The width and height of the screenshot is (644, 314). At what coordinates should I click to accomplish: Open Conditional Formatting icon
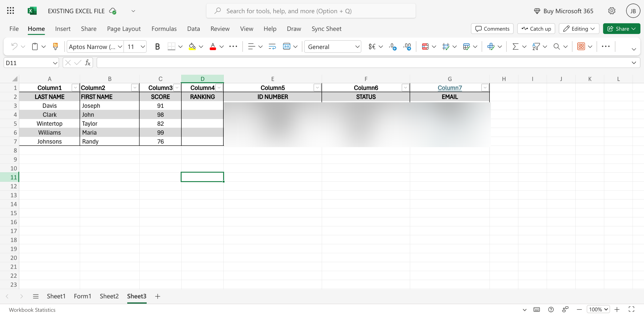click(425, 47)
